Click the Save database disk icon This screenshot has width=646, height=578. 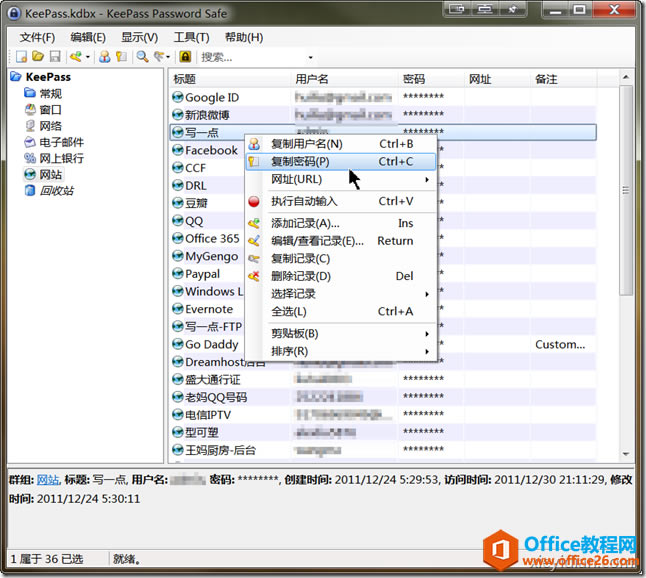[x=55, y=56]
